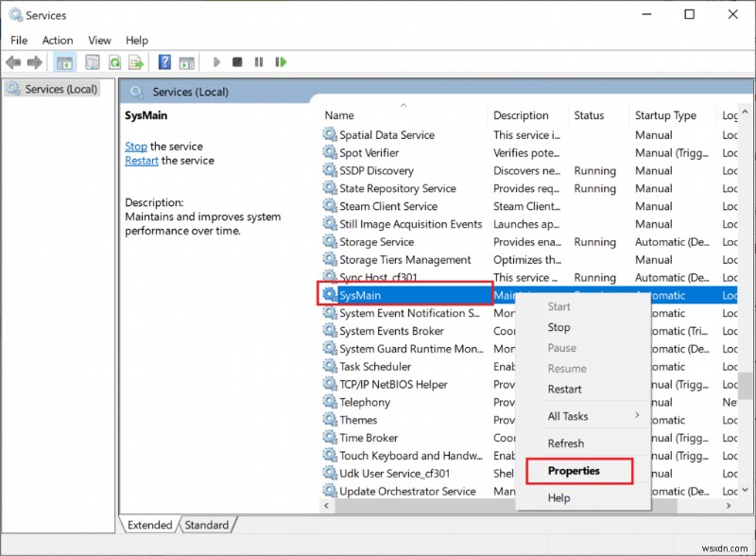
Task: Toggle the Show/Hide Console Tree icon
Action: [x=64, y=62]
